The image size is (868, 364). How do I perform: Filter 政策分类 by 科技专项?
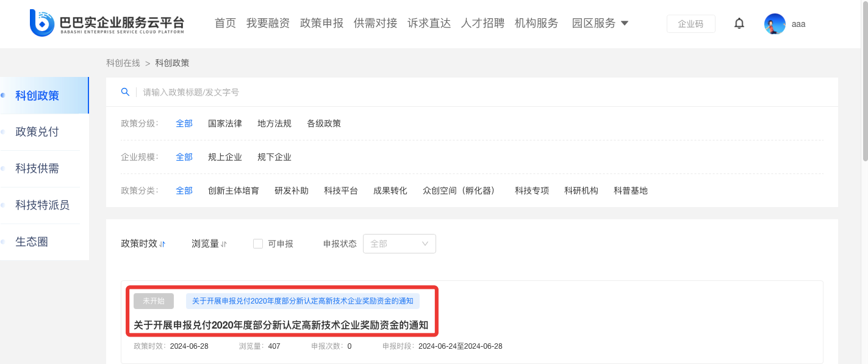pyautogui.click(x=532, y=191)
